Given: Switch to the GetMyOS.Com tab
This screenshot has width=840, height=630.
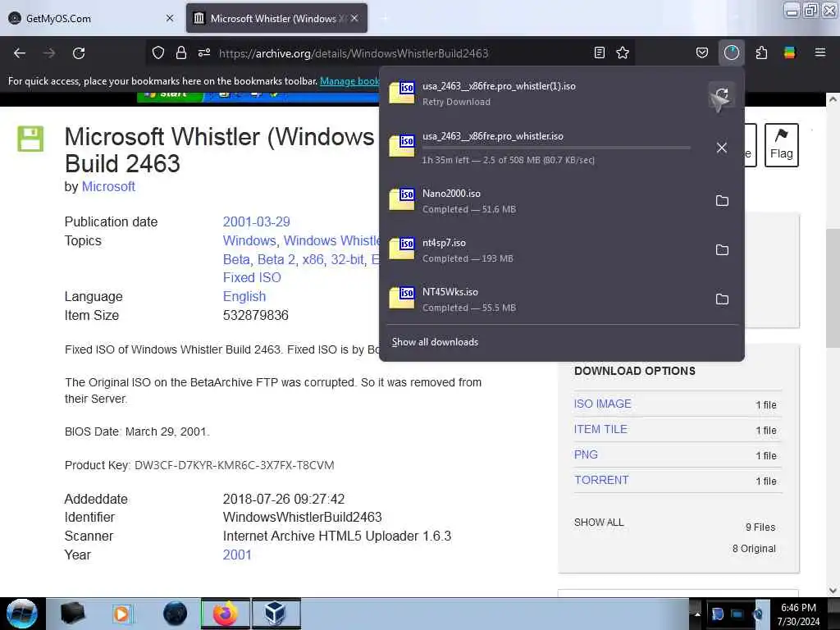Looking at the screenshot, I should [x=91, y=18].
